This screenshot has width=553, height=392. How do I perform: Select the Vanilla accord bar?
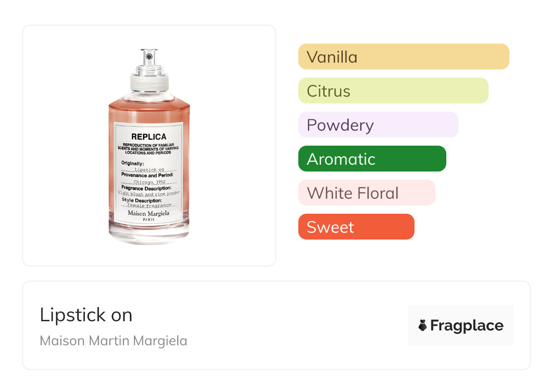403,57
